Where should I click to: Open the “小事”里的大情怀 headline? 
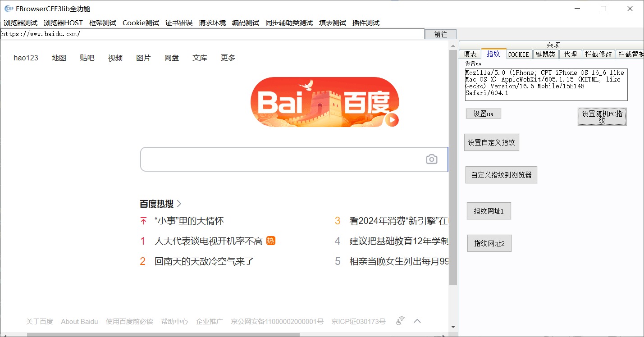pyautogui.click(x=189, y=221)
